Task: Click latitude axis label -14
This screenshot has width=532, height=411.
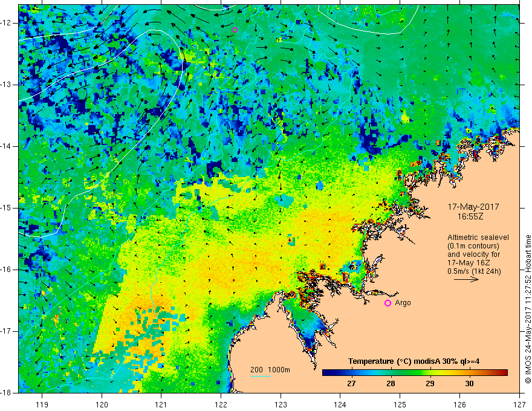Action: point(6,146)
